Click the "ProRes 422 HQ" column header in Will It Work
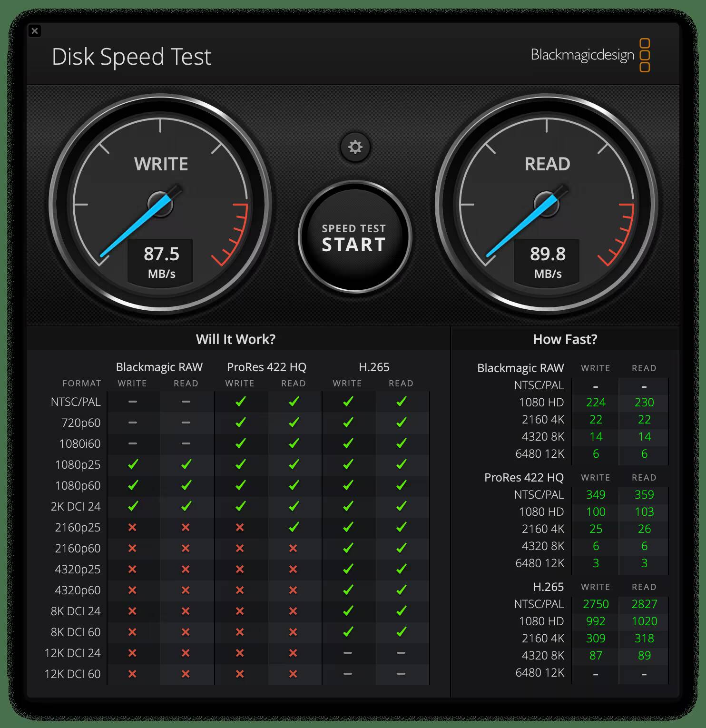 266,367
